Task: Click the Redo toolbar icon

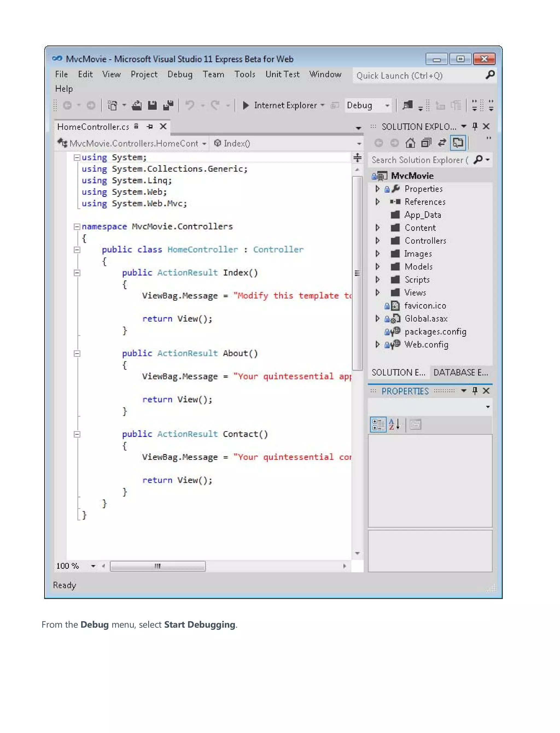Action: (215, 106)
